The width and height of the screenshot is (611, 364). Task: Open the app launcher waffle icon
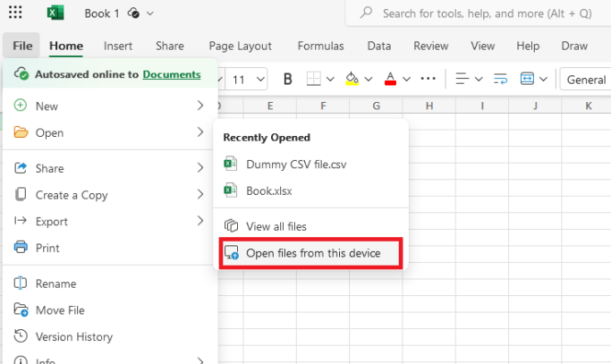(15, 13)
